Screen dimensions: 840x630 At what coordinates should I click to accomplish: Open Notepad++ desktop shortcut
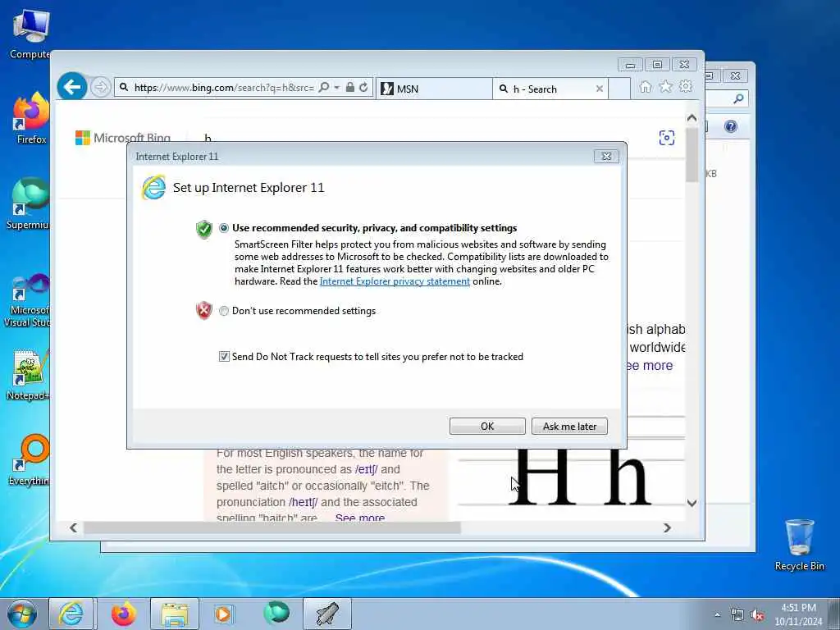30,375
